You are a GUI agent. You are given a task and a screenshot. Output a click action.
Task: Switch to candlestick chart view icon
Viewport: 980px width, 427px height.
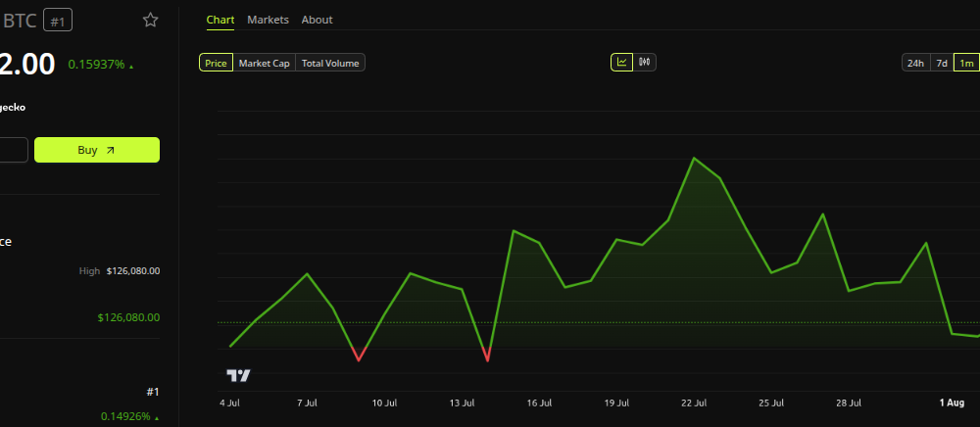645,63
